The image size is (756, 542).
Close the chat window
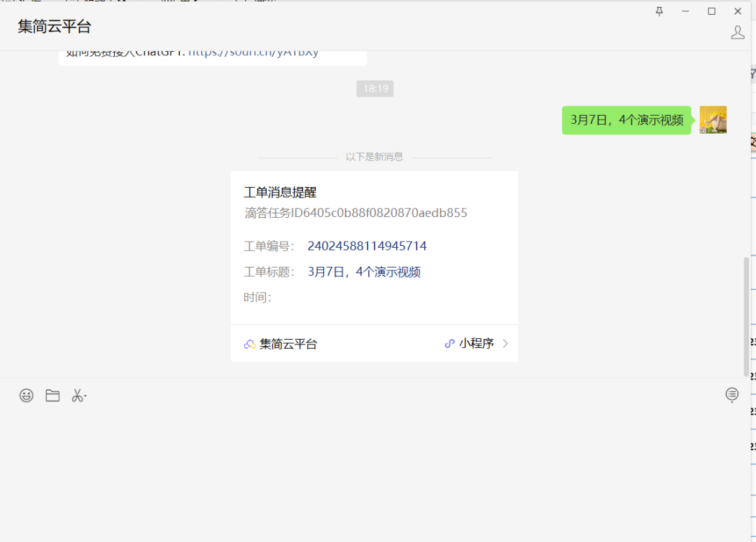[738, 11]
